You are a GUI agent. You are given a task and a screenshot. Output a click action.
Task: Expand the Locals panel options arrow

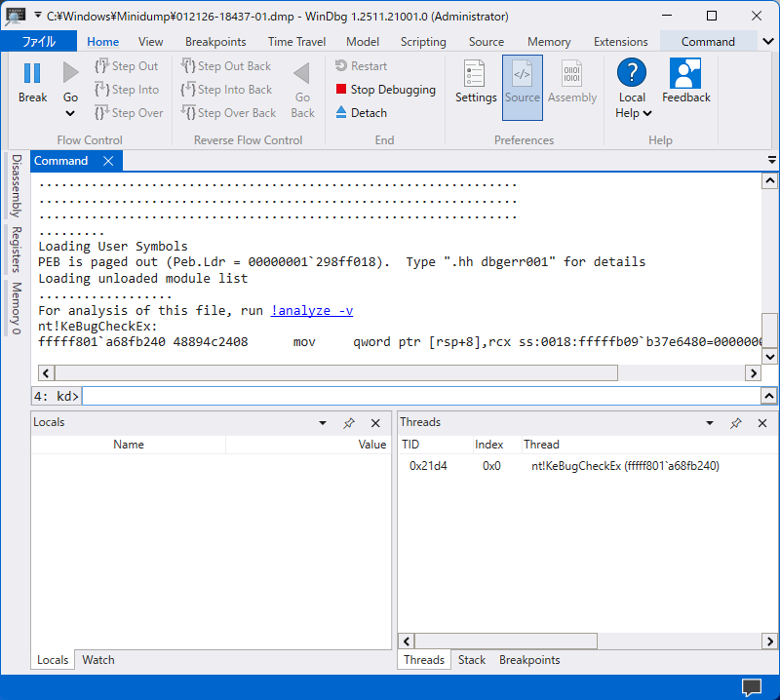(x=323, y=423)
